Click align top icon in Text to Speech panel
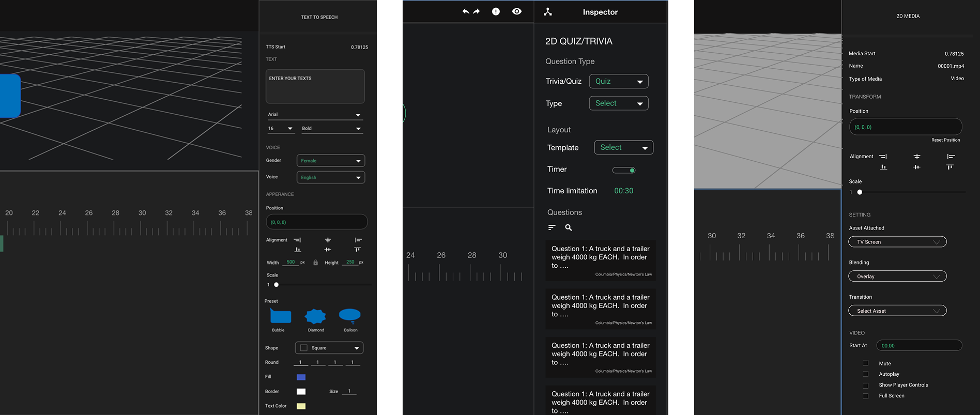 coord(357,250)
